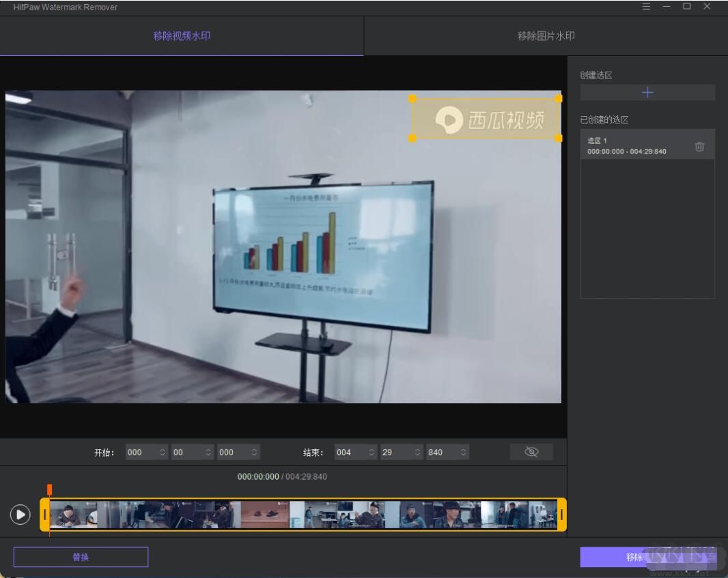Delete selection 1 with trash icon
The image size is (728, 578).
point(699,147)
